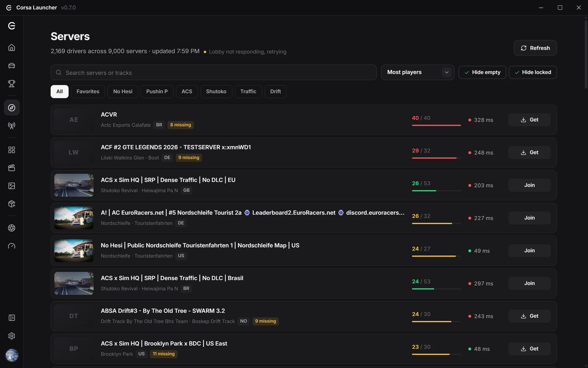
Task: Click the Brooklyn Park player capacity bar
Action: [x=436, y=354]
